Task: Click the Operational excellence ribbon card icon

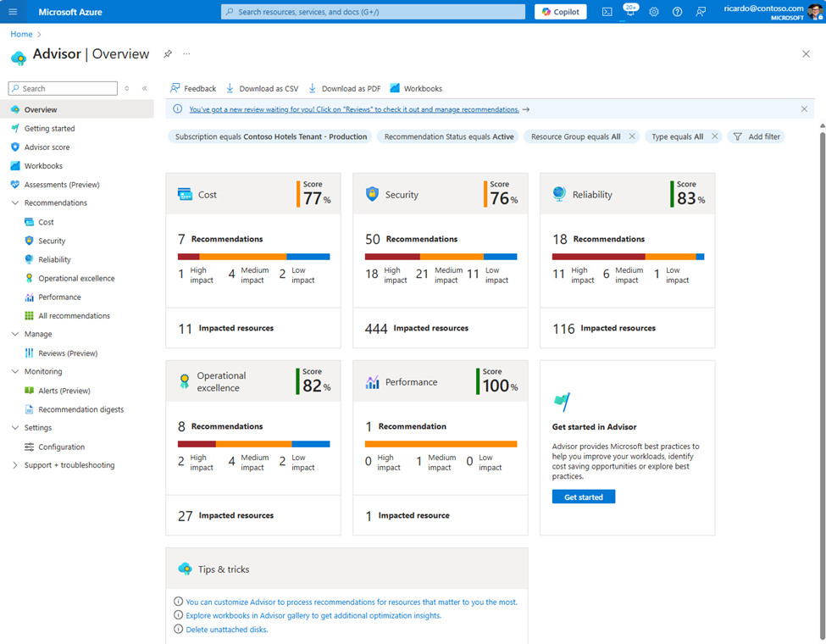Action: [185, 381]
